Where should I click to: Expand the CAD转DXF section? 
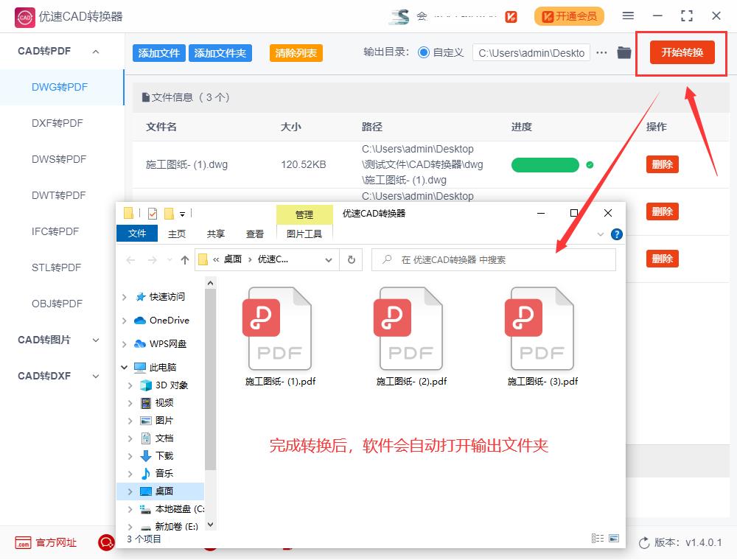click(95, 376)
